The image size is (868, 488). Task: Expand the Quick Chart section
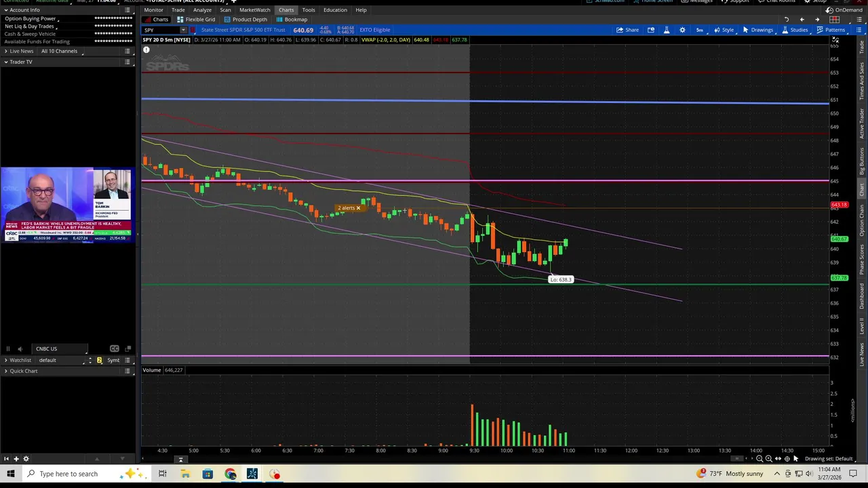[5, 371]
